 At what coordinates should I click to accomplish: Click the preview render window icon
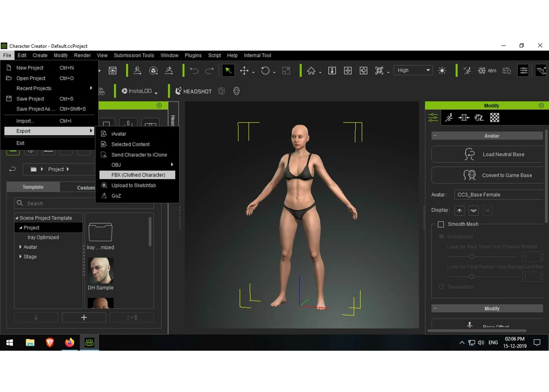[113, 71]
